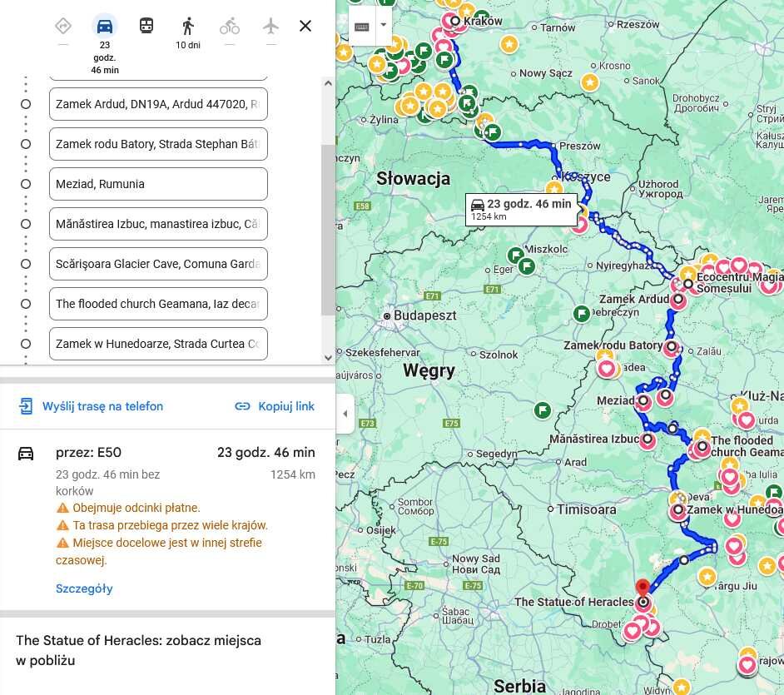Click the Zamek Ardud destination field
Screen dimensions: 784x695
[158, 104]
